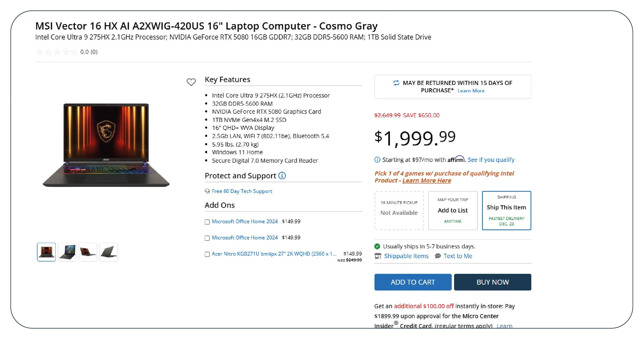Click the return policy refresh arrows icon
This screenshot has width=644, height=339.
point(396,83)
